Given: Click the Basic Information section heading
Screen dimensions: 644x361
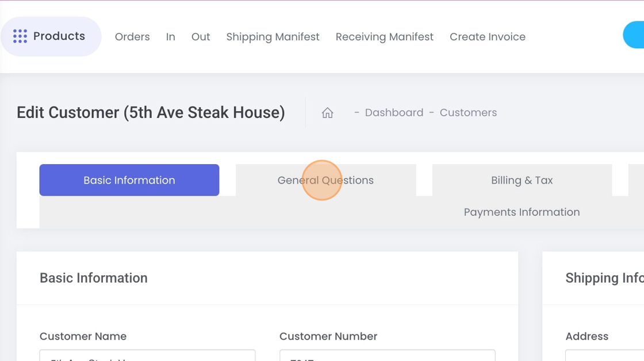Looking at the screenshot, I should 94,278.
